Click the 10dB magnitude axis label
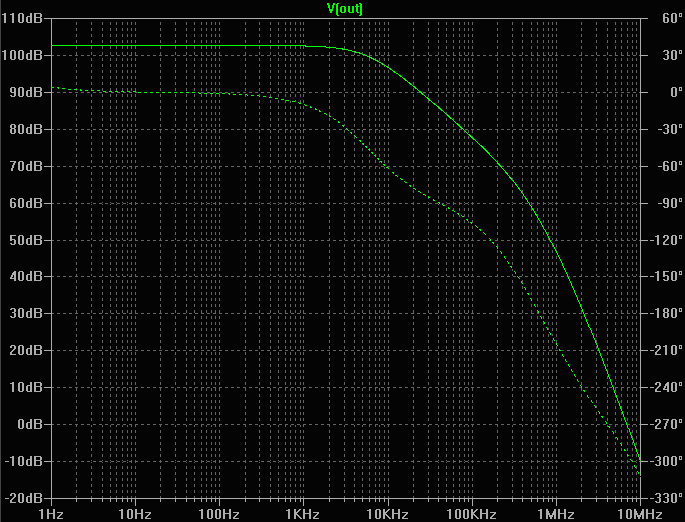Screen dimensions: 685x522 26,387
